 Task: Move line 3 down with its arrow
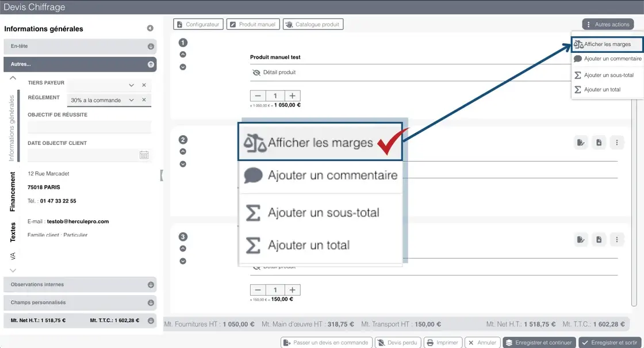[x=183, y=261]
